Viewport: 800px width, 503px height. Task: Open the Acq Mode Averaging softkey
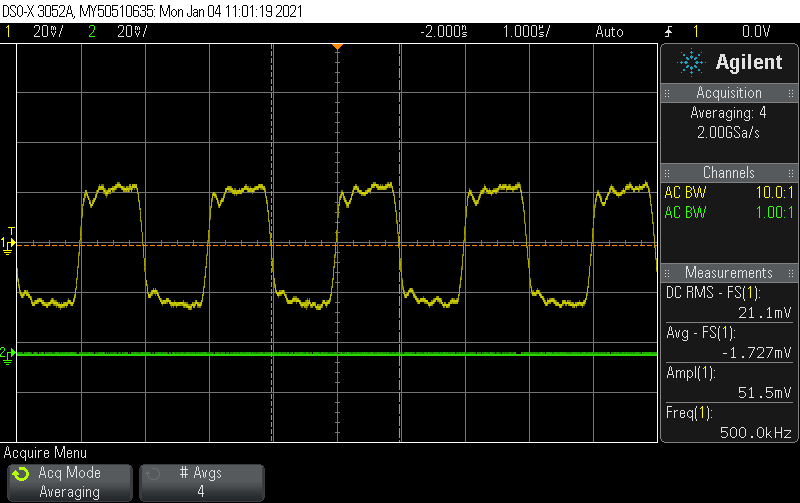click(69, 482)
